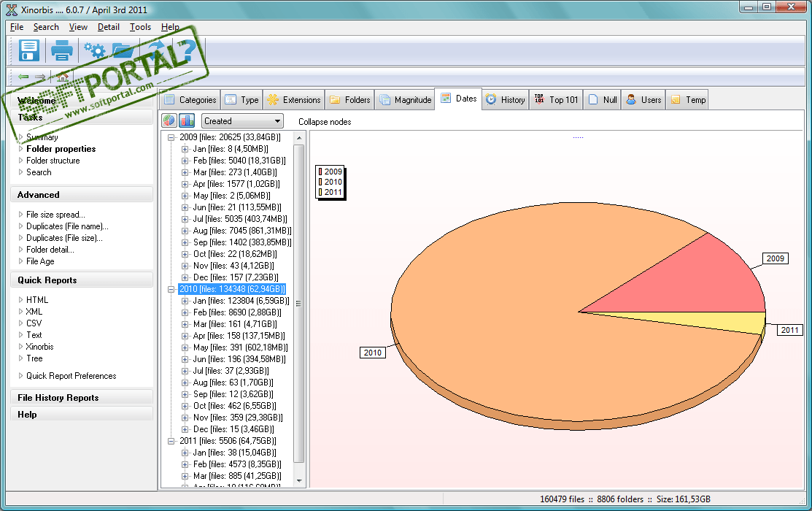Screen dimensions: 812x511
Task: Click the 2009 pie slice label
Action: coord(776,258)
